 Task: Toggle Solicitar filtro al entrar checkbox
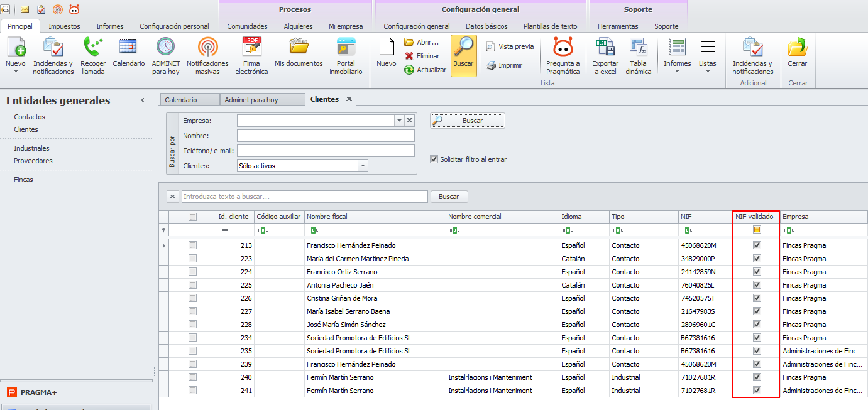434,159
